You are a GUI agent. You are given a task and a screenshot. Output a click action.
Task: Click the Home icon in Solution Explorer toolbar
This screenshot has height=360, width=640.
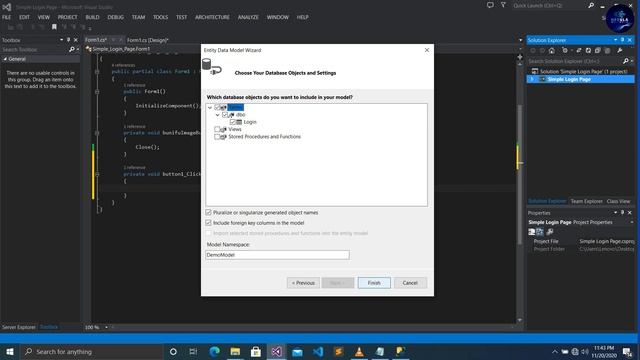[552, 50]
